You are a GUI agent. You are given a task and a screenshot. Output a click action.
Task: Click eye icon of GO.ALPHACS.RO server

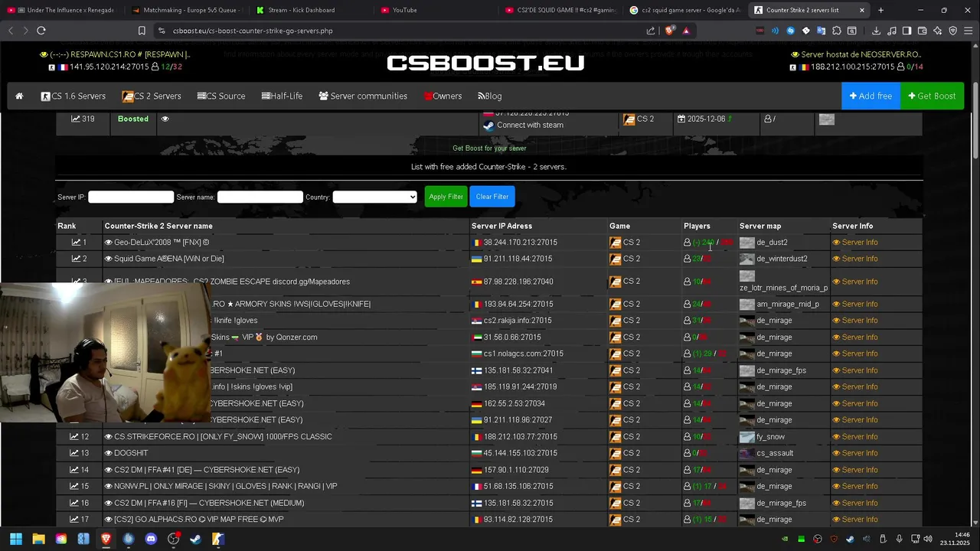(109, 520)
